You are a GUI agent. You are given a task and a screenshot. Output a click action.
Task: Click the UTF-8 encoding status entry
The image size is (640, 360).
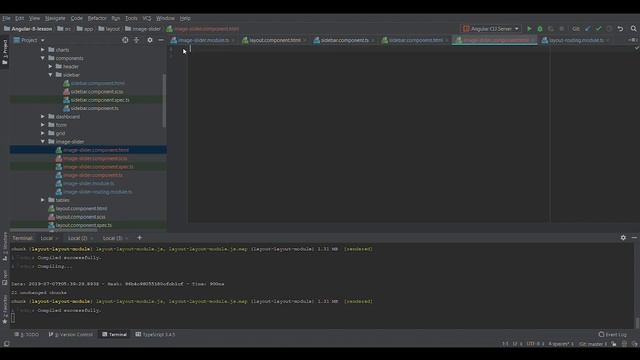[x=535, y=344]
